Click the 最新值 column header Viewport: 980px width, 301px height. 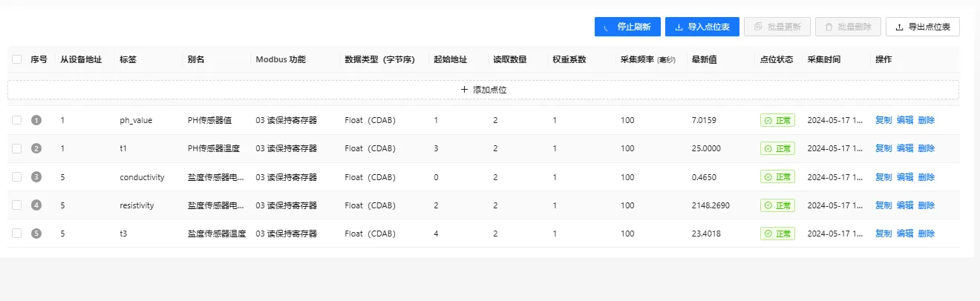coord(704,59)
